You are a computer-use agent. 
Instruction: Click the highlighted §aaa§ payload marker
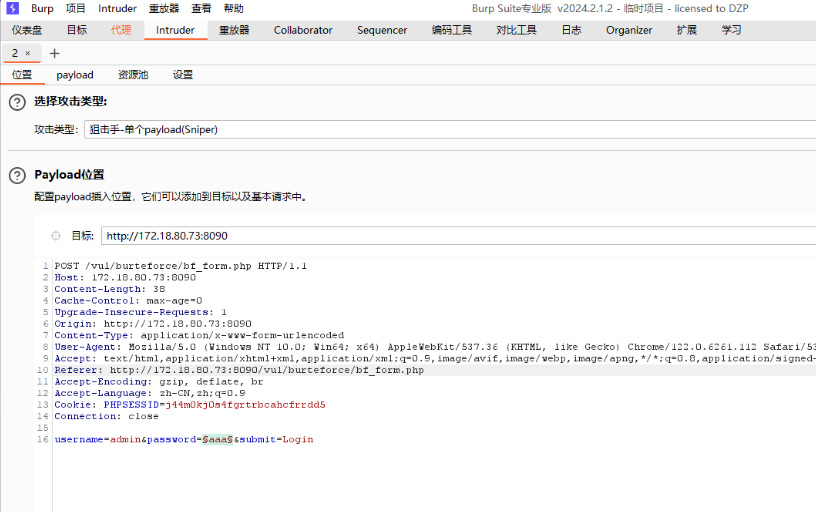[218, 439]
